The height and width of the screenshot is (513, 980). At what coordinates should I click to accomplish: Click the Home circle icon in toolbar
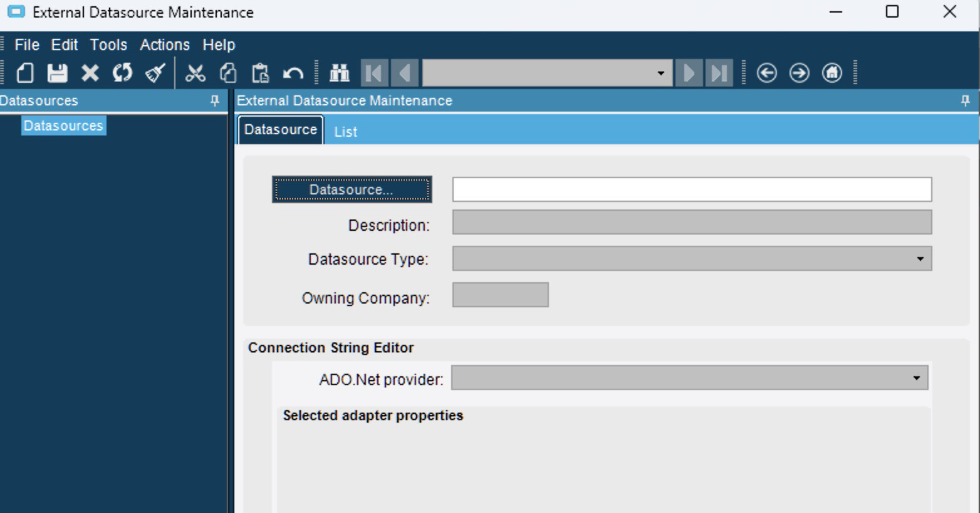pyautogui.click(x=831, y=73)
